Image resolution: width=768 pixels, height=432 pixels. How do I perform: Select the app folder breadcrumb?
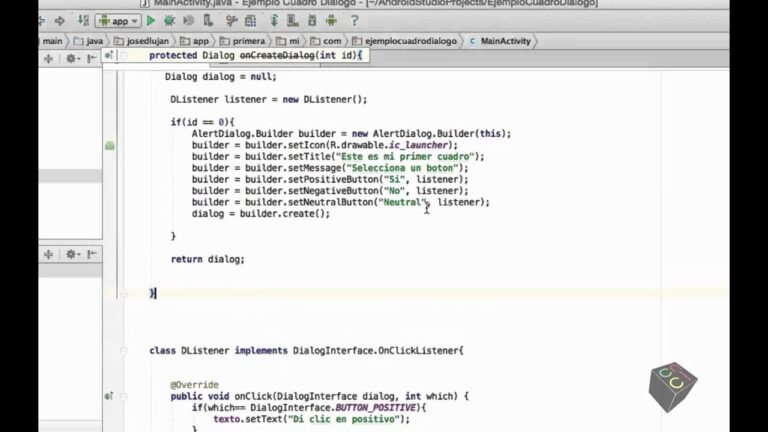194,41
